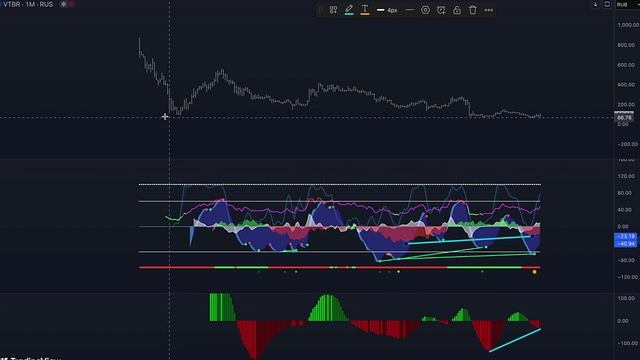Click the download arrow icon at top right
The height and width of the screenshot is (360, 640).
[596, 4]
